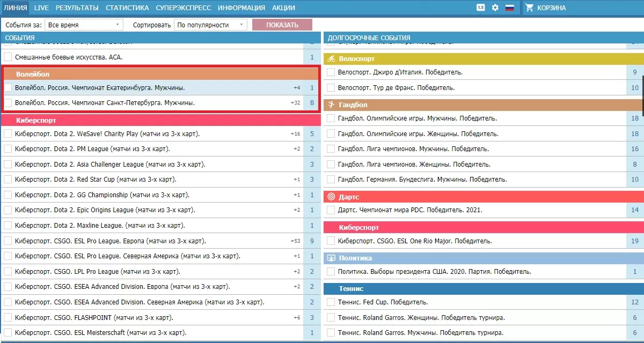Click the dartboard target icon in Дартс header
Image resolution: width=644 pixels, height=343 pixels.
pos(331,197)
